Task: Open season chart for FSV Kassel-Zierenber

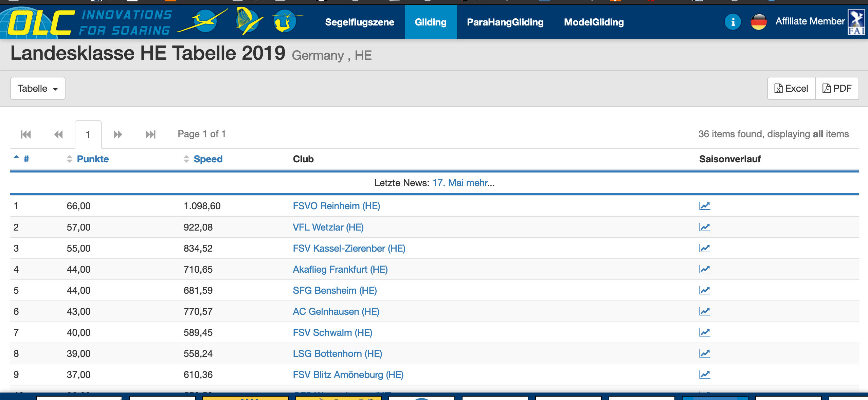Action: (x=705, y=248)
